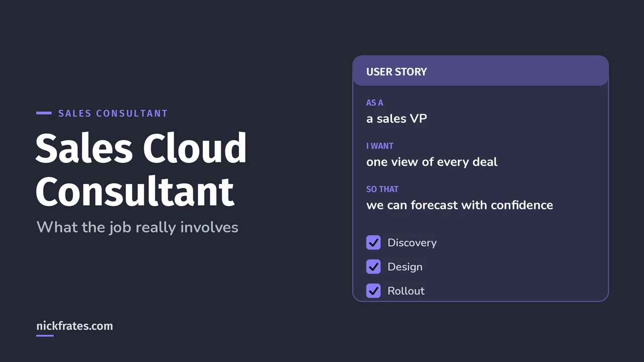This screenshot has width=644, height=362.
Task: Click the Discovery label text
Action: click(412, 243)
